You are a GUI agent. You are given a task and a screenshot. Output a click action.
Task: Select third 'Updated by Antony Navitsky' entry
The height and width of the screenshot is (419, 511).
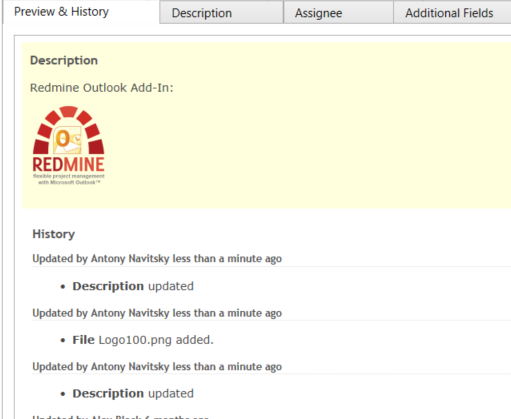157,367
